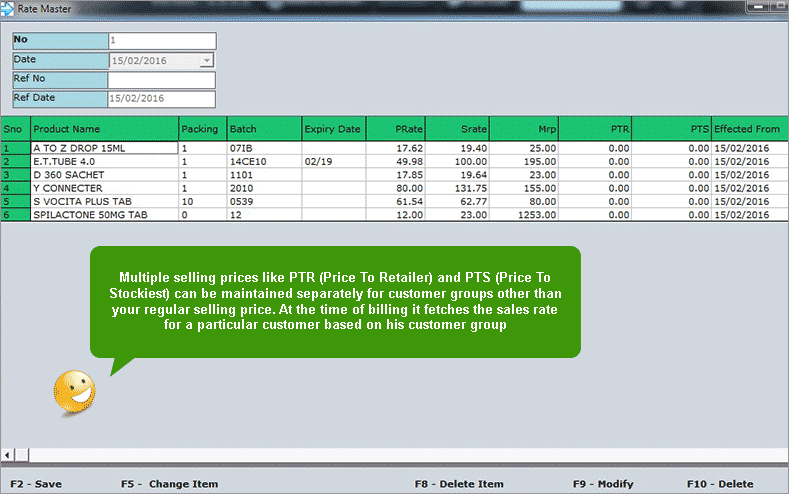Click F2 - Save
The height and width of the screenshot is (494, 789).
tap(36, 484)
